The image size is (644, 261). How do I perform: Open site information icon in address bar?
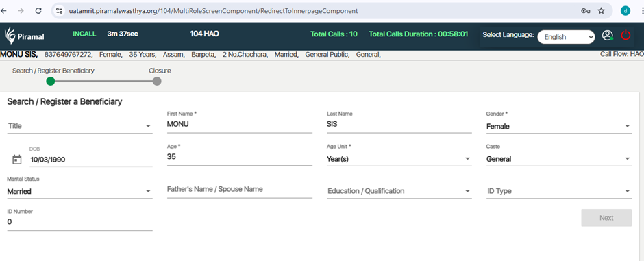tap(59, 11)
